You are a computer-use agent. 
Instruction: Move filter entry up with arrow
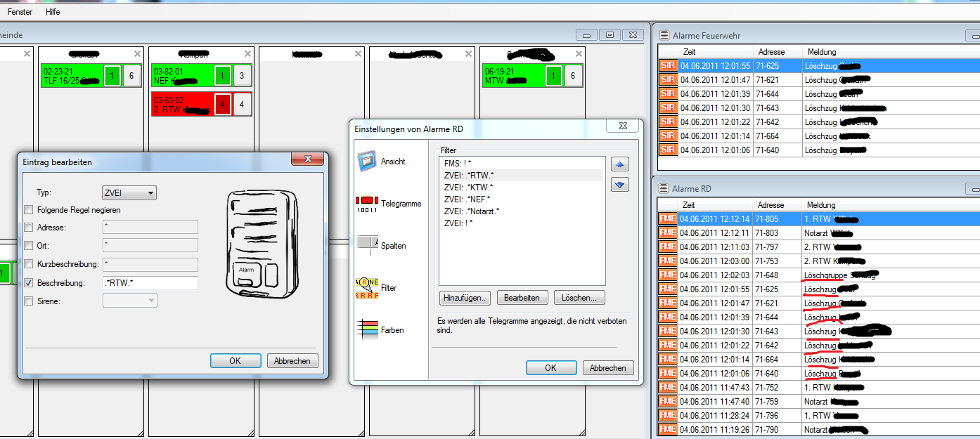pos(620,164)
